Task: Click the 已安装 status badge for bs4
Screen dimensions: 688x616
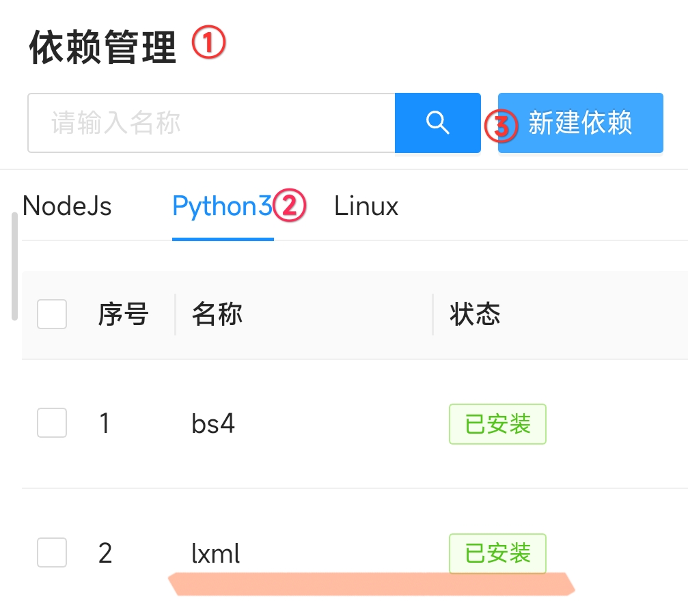Action: click(497, 423)
